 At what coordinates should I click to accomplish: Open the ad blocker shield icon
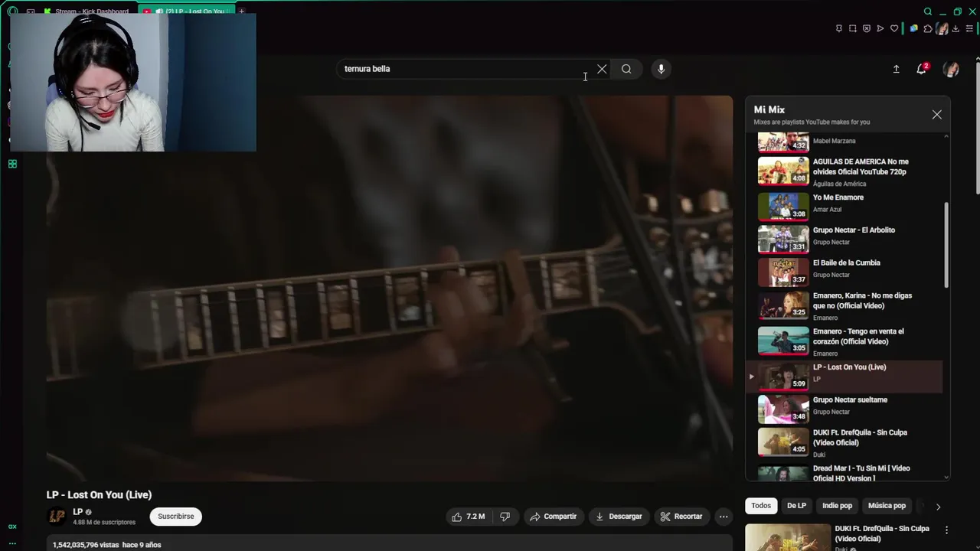(x=867, y=29)
